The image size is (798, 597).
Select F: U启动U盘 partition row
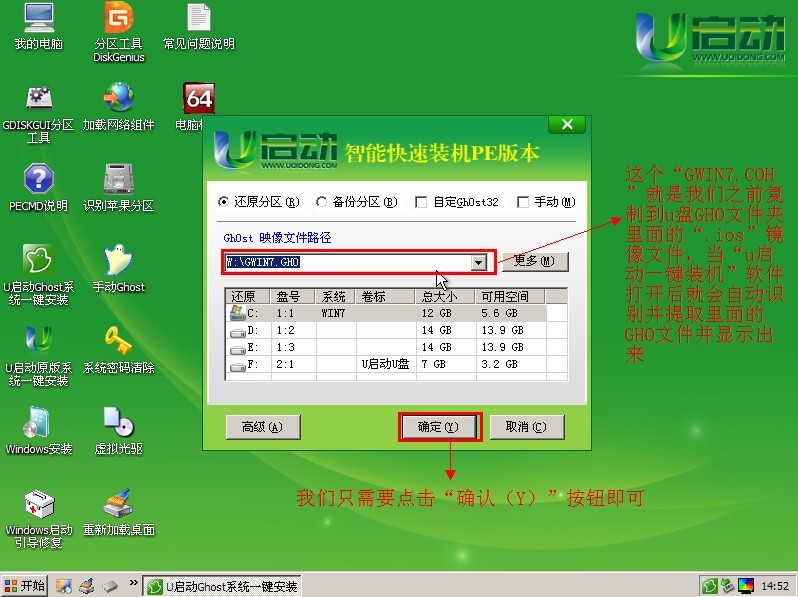tap(396, 364)
